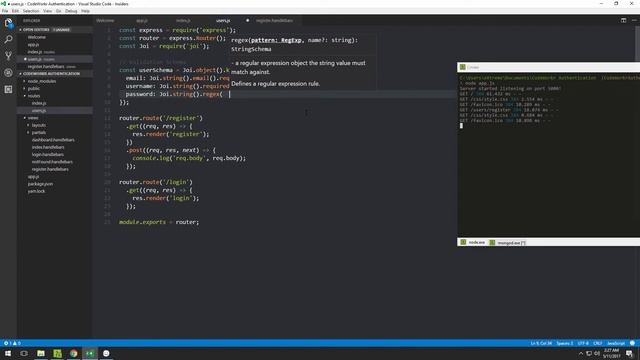Open the File menu

click(x=5, y=11)
